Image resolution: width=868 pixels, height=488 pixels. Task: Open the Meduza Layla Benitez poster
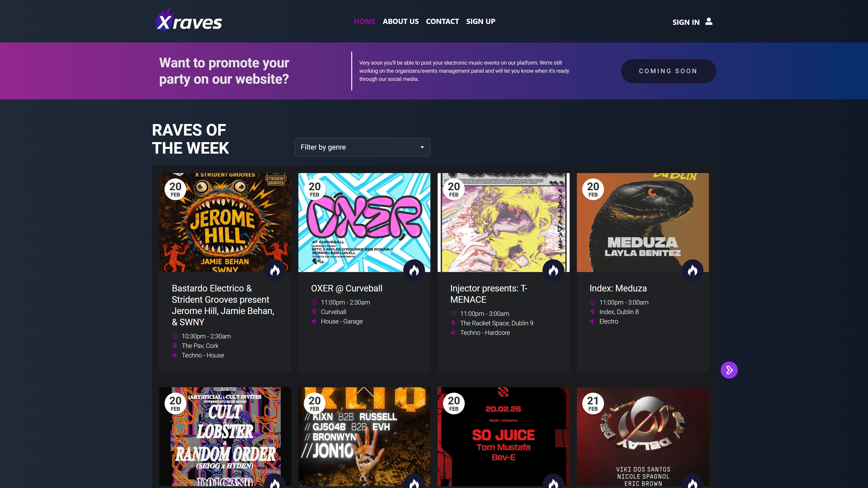pos(643,222)
